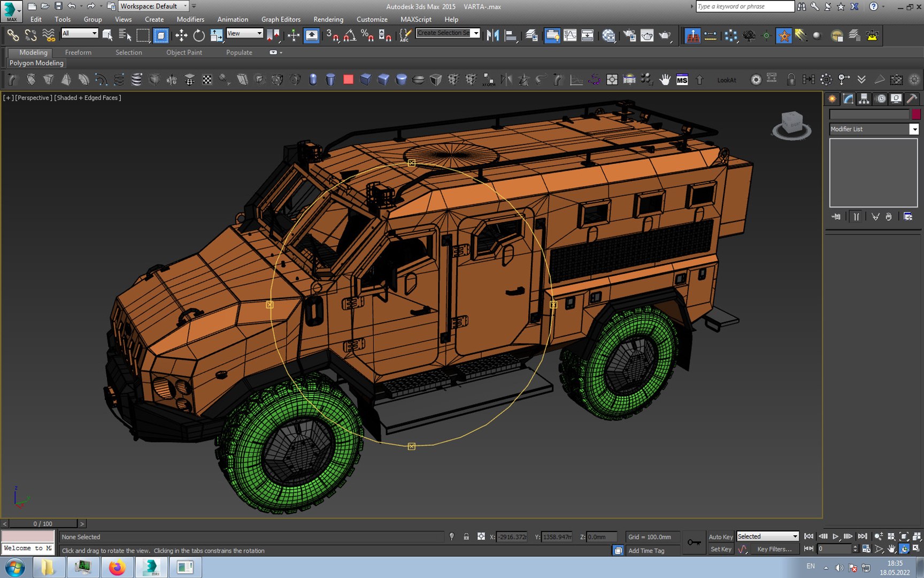Open the selection filter All dropdown
The image size is (924, 578).
80,33
